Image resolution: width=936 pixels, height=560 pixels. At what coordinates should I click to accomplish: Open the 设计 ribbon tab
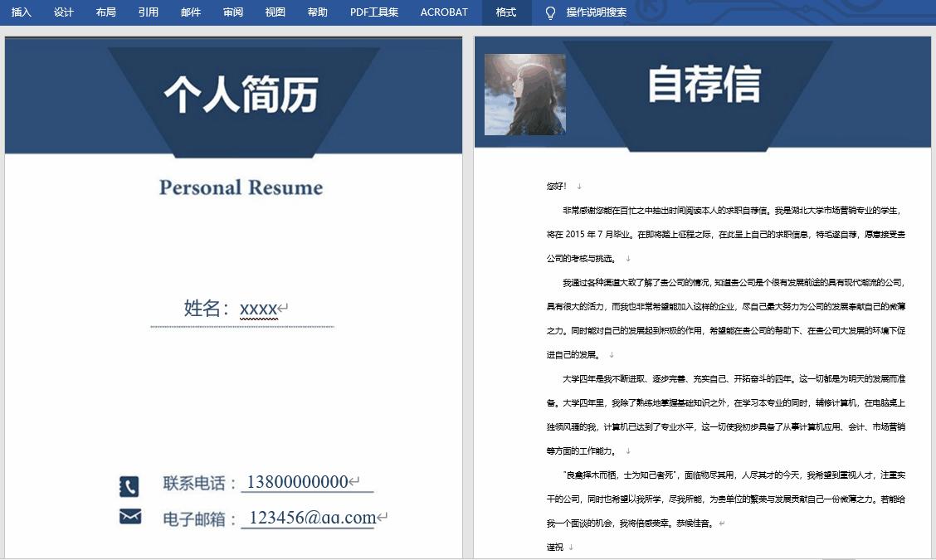(x=62, y=12)
